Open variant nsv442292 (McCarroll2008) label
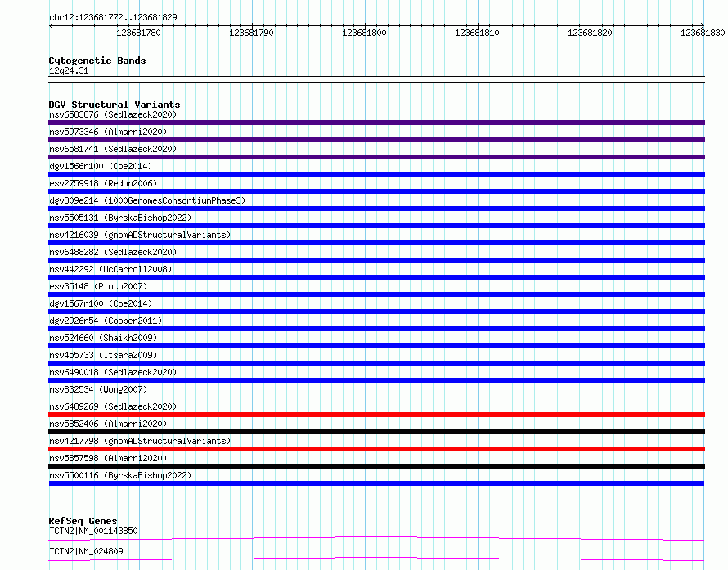Screen dimensions: 728x570 pyautogui.click(x=110, y=269)
